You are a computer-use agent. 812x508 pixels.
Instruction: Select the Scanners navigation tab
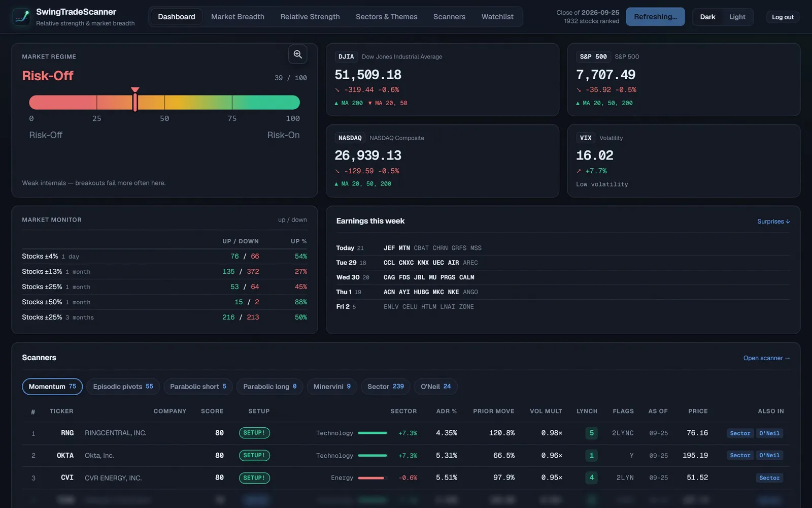click(449, 17)
